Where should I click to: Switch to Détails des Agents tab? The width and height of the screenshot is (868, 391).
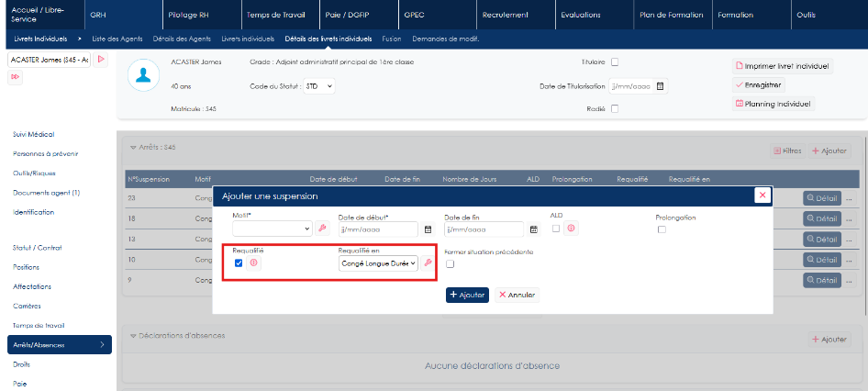(x=182, y=39)
